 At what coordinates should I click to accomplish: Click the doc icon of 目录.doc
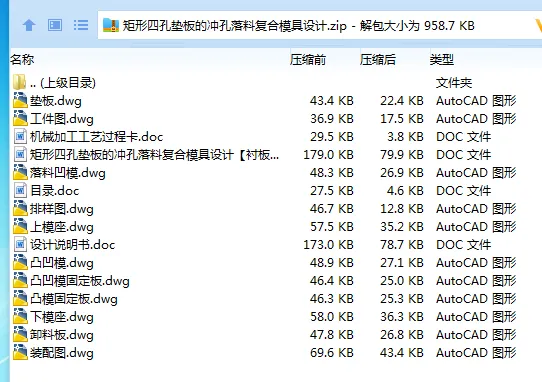pyautogui.click(x=20, y=190)
